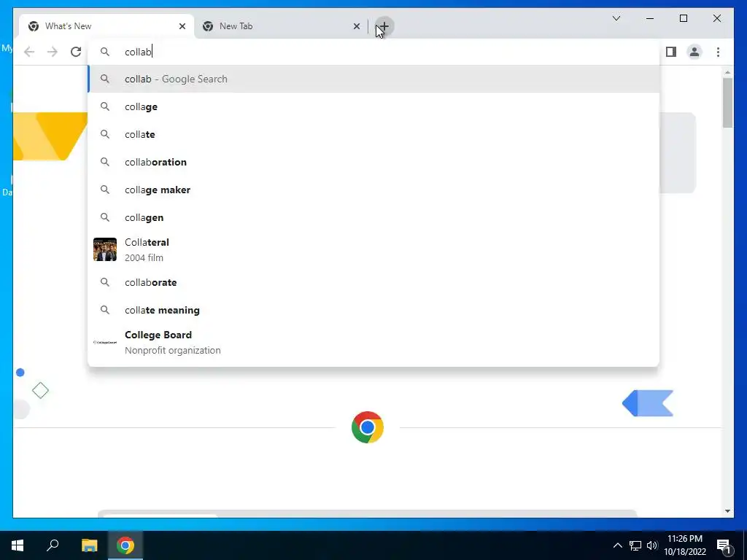This screenshot has width=747, height=560.
Task: Open the notification center icon
Action: 724,545
